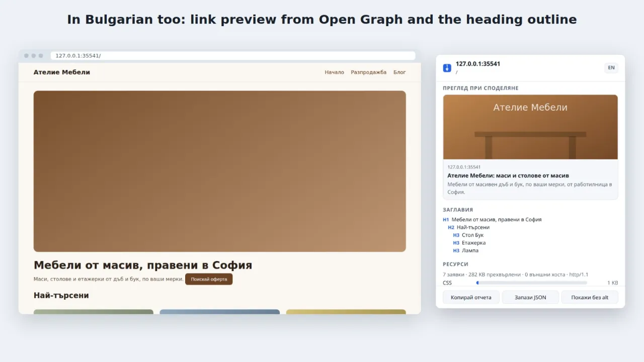Click the Запази JSON button
This screenshot has height=362, width=644.
pos(530,297)
